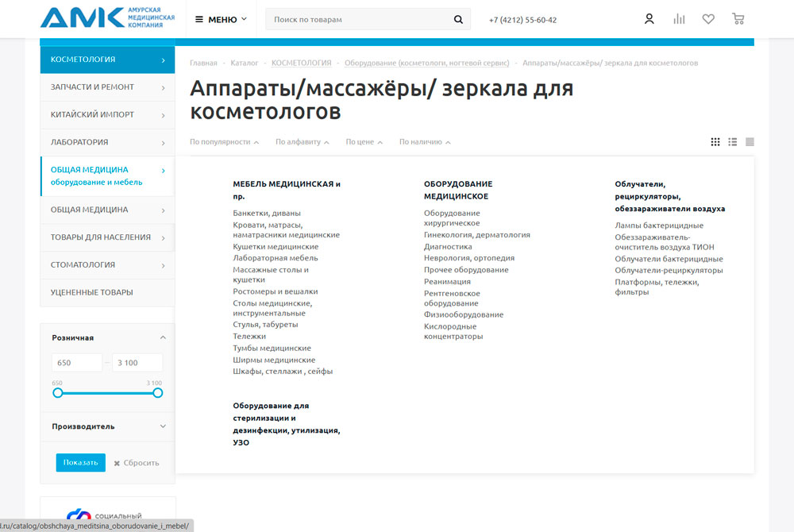Switch to compact table view
This screenshot has height=532, width=794.
click(750, 141)
